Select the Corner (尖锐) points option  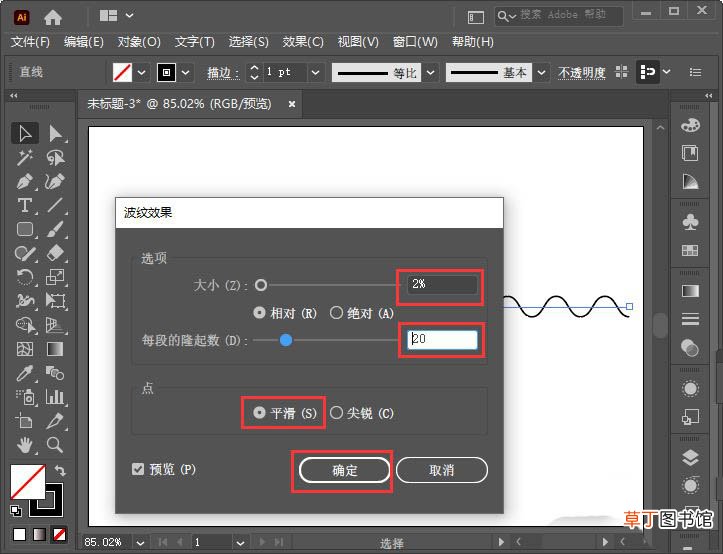point(337,412)
